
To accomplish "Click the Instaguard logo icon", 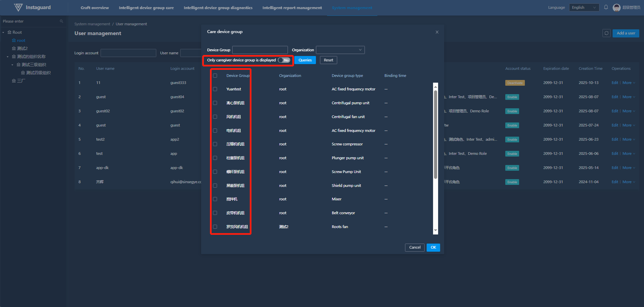I will click(x=18, y=7).
